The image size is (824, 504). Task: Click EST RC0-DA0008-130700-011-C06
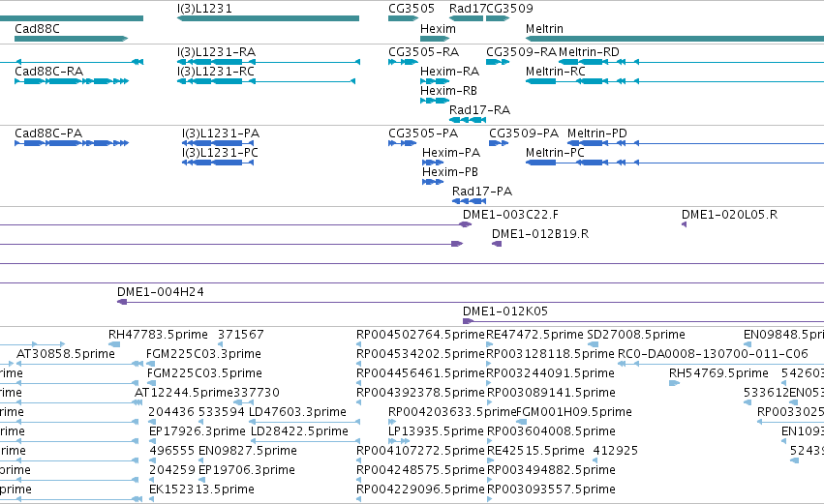713,354
